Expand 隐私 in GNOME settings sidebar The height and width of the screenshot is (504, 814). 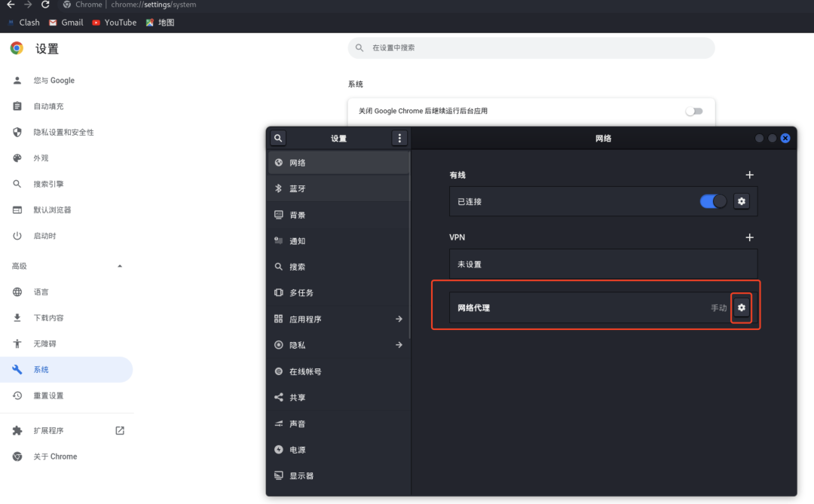pos(338,345)
